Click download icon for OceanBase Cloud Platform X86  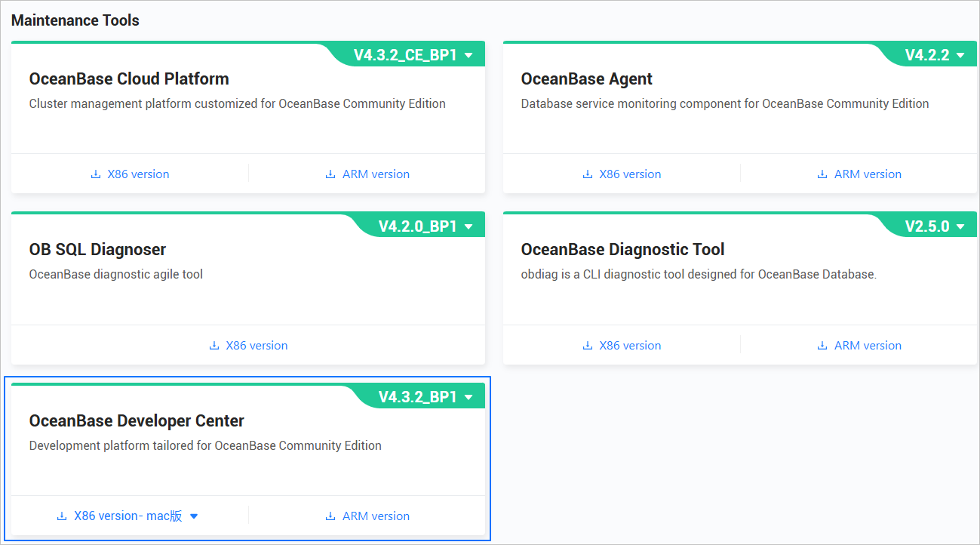click(x=96, y=174)
